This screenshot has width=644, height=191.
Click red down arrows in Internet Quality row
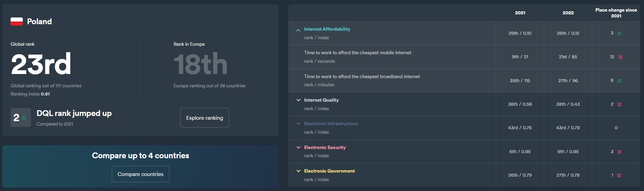(619, 104)
